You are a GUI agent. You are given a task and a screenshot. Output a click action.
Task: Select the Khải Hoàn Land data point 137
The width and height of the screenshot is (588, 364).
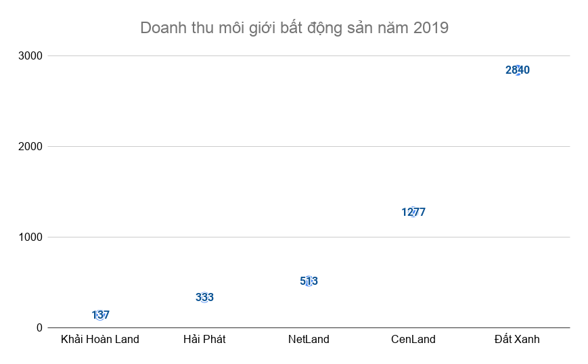(x=100, y=315)
